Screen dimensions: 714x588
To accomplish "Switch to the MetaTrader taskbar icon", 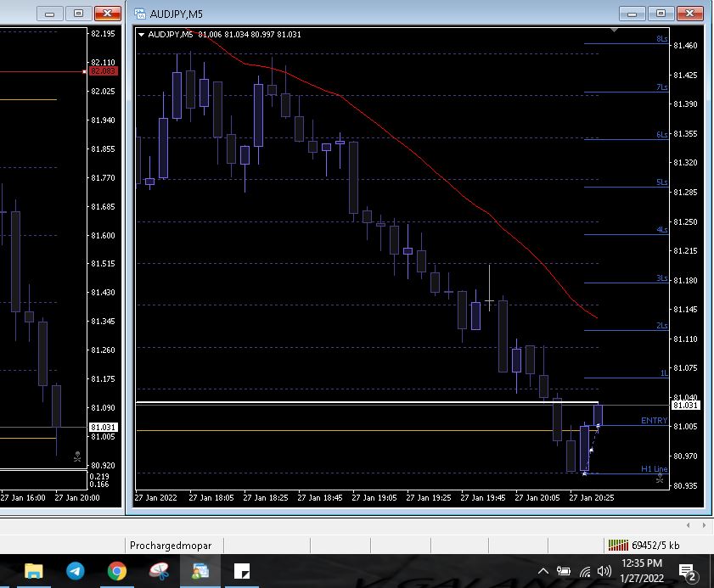I will point(200,571).
